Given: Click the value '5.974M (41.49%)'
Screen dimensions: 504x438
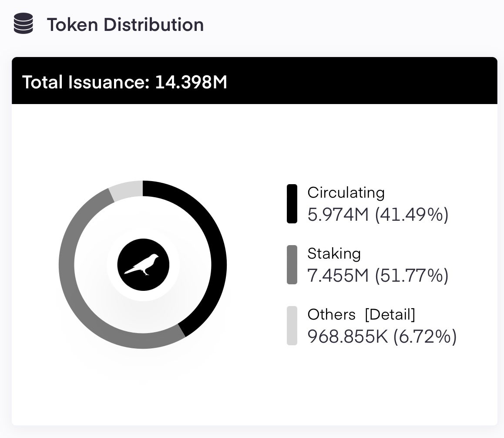Looking at the screenshot, I should pyautogui.click(x=378, y=215).
